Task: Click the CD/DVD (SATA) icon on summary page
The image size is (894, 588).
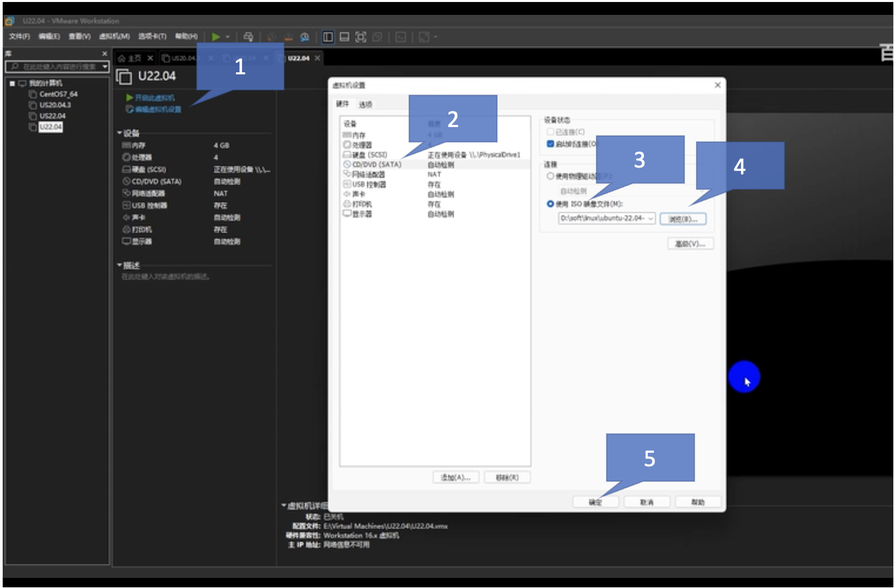Action: click(x=126, y=181)
